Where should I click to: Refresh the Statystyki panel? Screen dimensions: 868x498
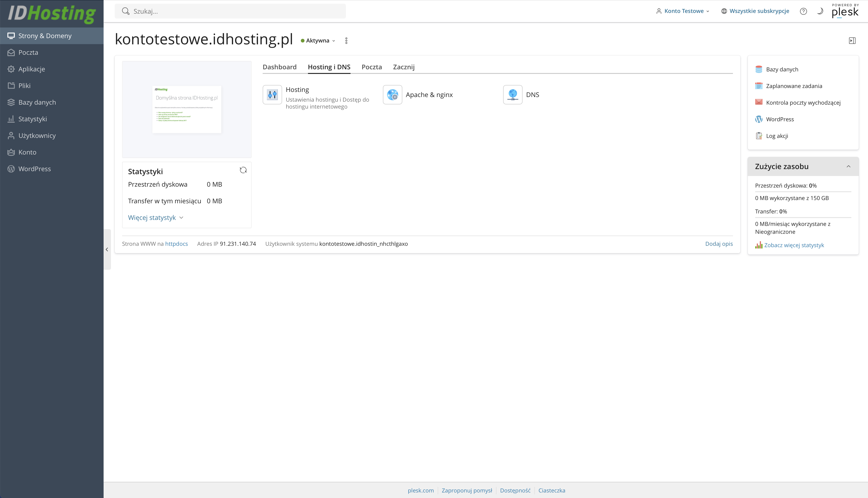click(243, 170)
